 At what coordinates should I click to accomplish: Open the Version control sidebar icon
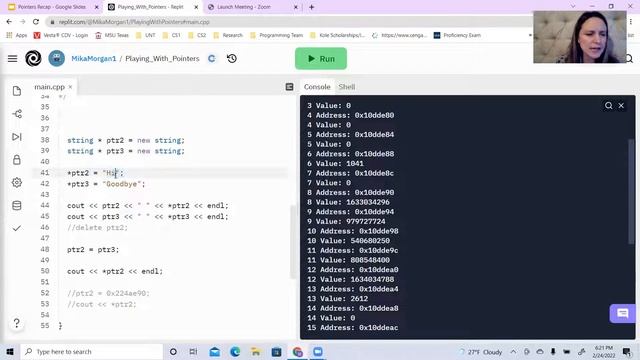click(x=17, y=114)
